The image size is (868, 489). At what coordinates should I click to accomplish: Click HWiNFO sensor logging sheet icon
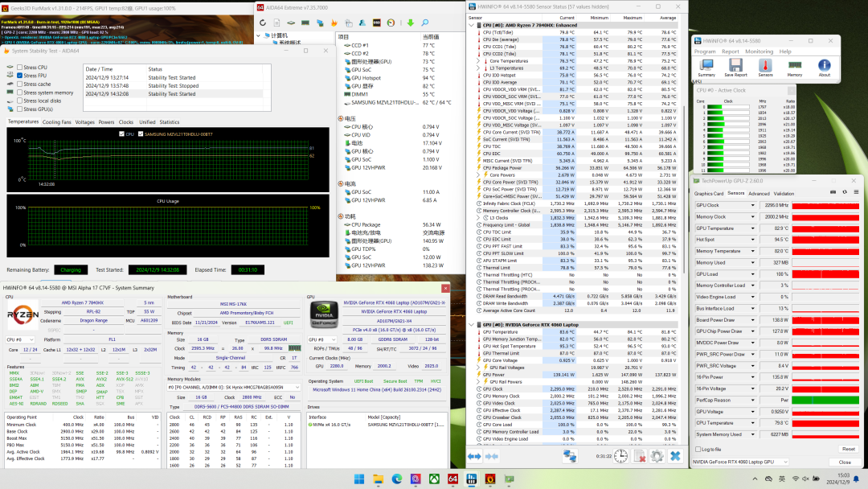tap(640, 456)
